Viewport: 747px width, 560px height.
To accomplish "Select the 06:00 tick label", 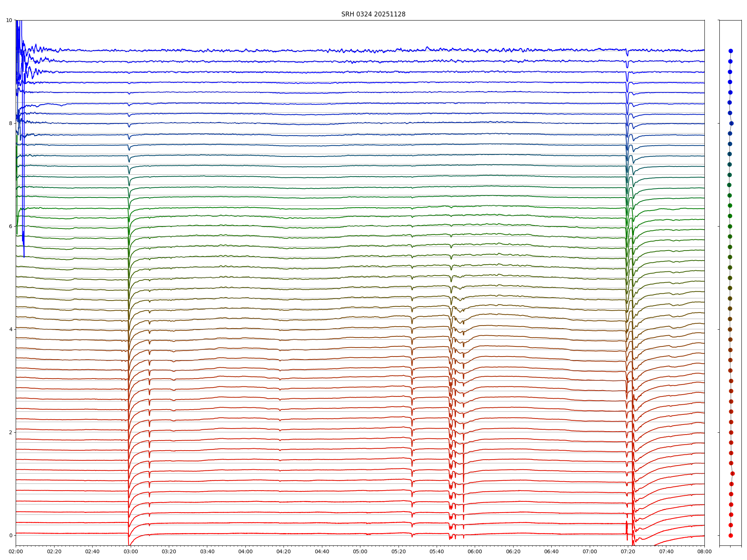I will point(475,551).
